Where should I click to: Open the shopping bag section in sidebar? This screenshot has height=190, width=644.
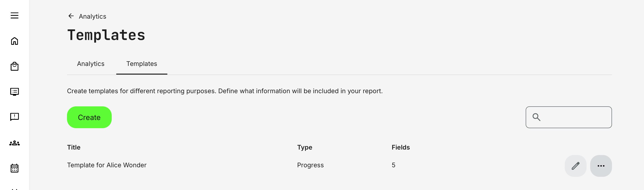[x=15, y=67]
